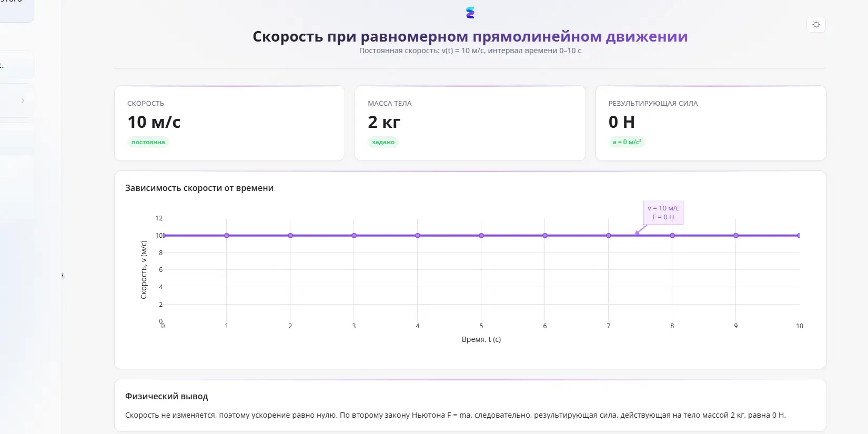Click the chart annotation 'v = 10 м/с F = 0 Н'
Image resolution: width=868 pixels, height=434 pixels.
coord(663,213)
